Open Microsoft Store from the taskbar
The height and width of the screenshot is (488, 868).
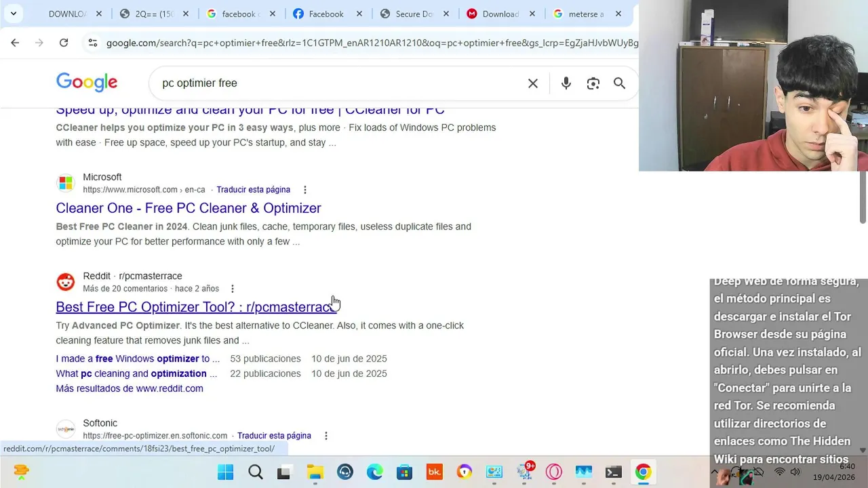click(405, 472)
